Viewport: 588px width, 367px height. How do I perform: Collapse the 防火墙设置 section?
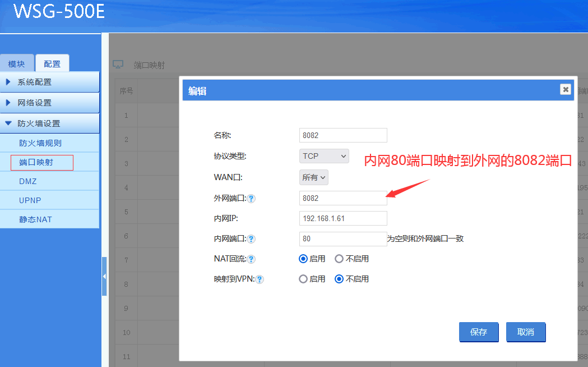50,123
